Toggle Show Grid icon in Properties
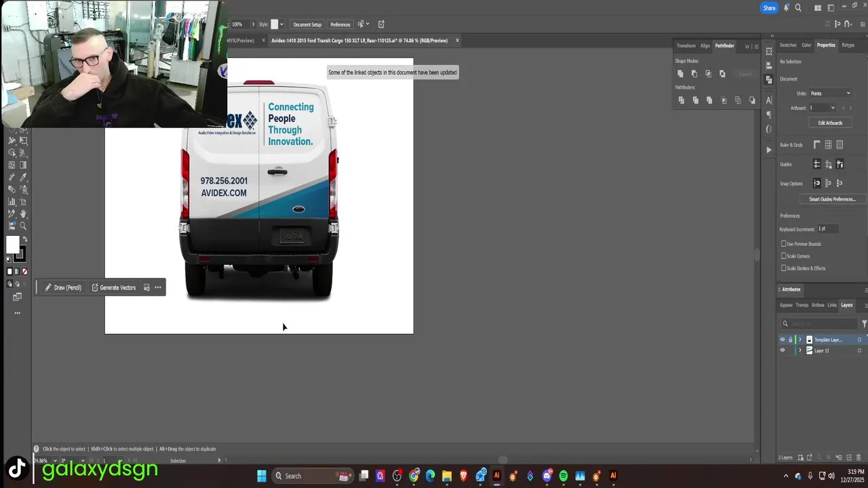Viewport: 868px width, 488px height. pyautogui.click(x=828, y=144)
